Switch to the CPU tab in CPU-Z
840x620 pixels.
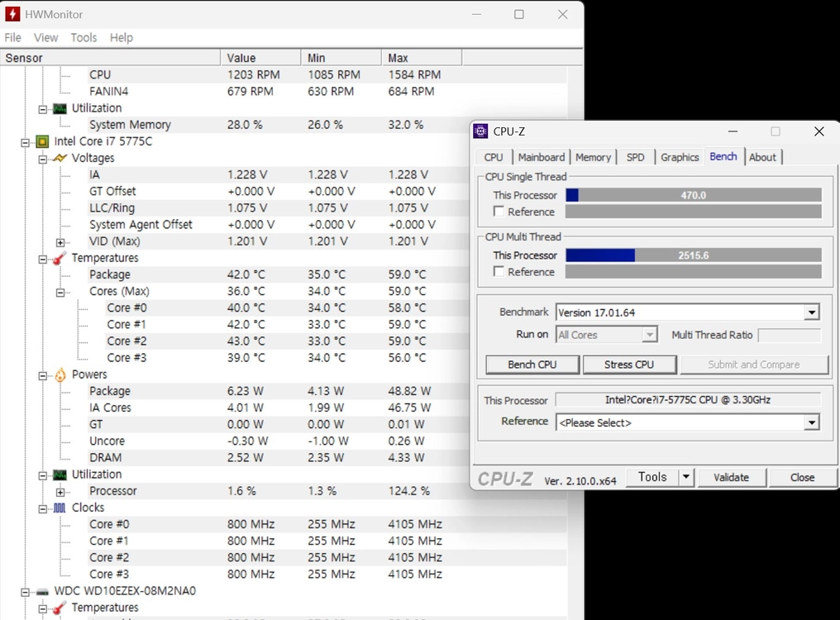(494, 157)
